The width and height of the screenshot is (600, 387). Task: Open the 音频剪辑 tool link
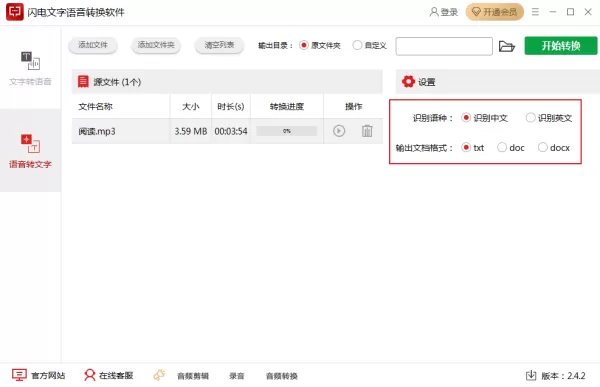point(193,376)
